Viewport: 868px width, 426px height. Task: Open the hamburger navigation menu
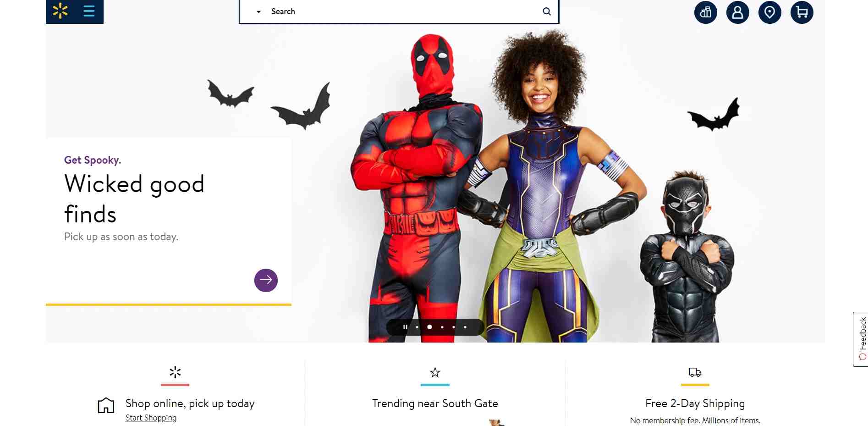pos(89,11)
